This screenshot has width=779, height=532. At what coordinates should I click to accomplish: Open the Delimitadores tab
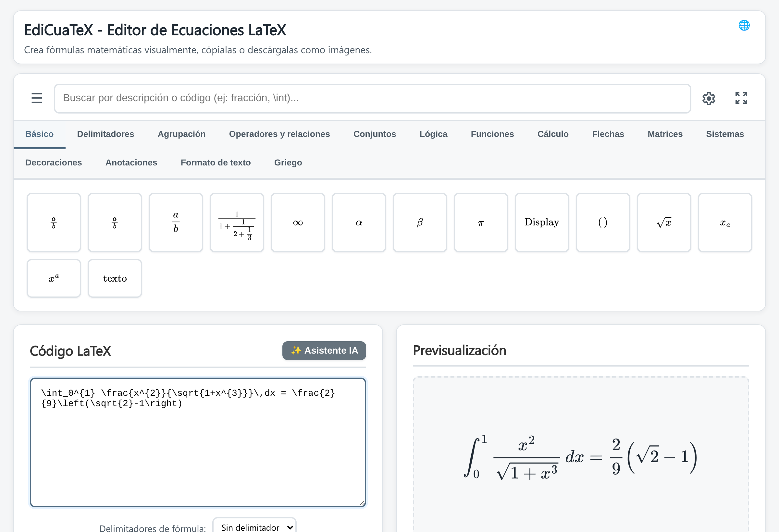tap(105, 134)
